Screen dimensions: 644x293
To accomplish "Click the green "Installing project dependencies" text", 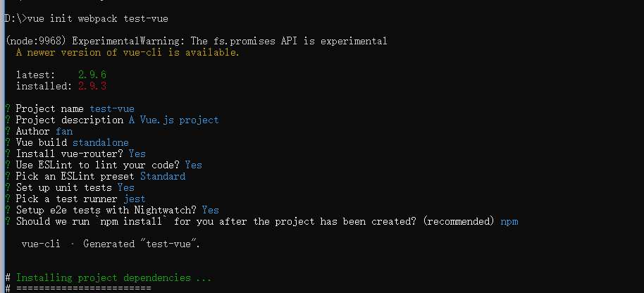I will point(113,278).
